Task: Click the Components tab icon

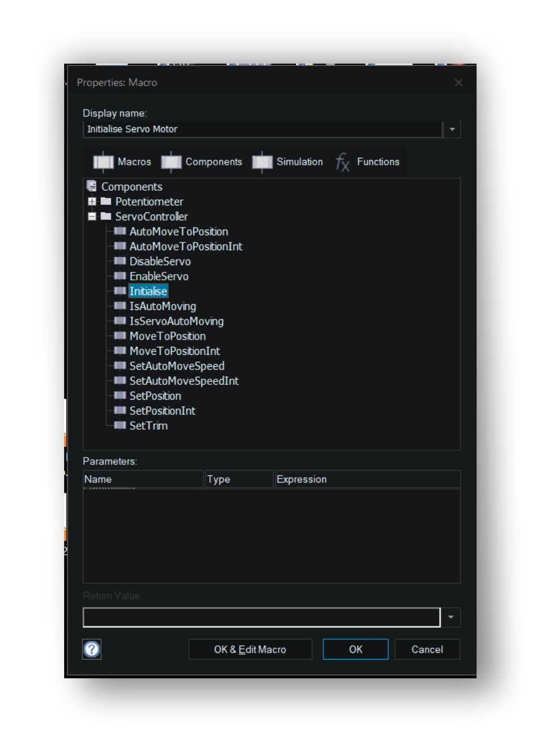Action: point(171,162)
